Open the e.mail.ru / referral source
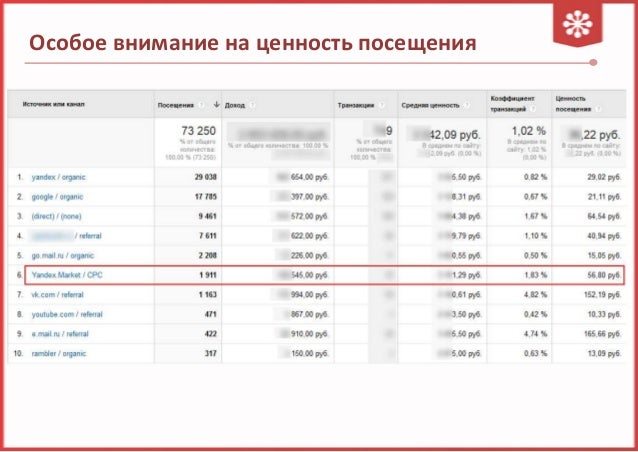Screen dimensions: 638x452 [60, 334]
